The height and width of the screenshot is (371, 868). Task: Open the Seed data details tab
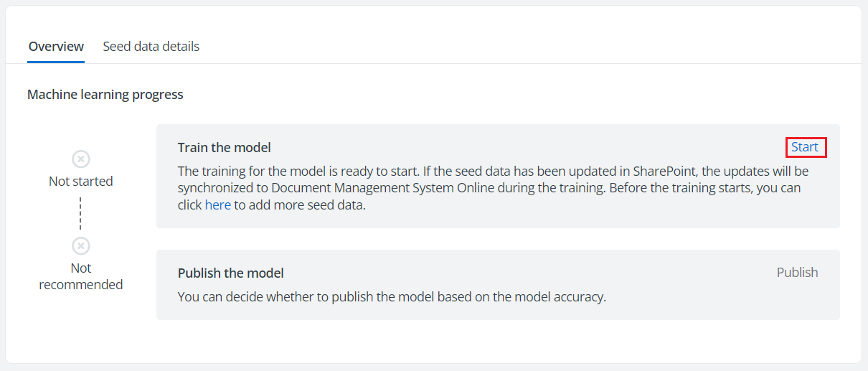click(x=151, y=47)
